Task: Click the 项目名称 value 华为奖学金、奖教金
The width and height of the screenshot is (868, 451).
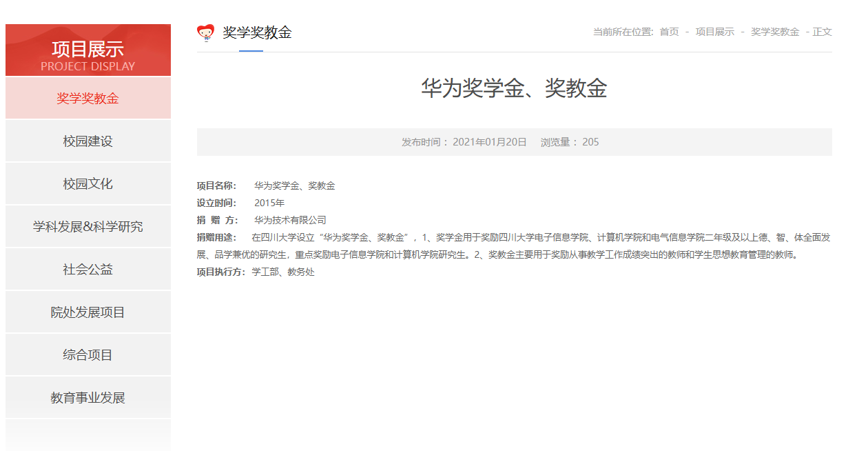Action: click(294, 186)
